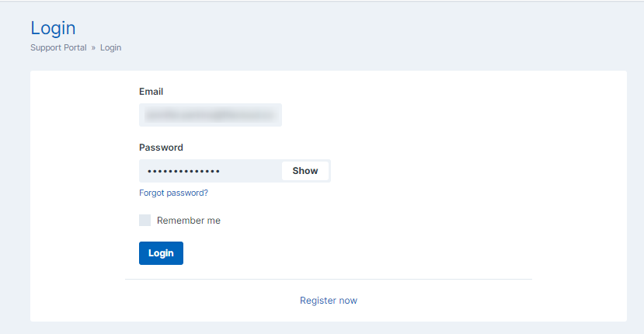Open the Forgot password? link
The height and width of the screenshot is (334, 644).
[x=173, y=193]
